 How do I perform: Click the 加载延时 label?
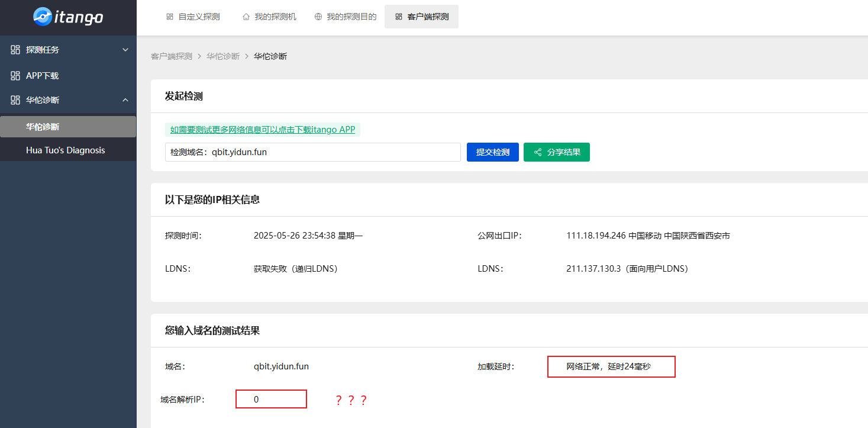[x=496, y=366]
